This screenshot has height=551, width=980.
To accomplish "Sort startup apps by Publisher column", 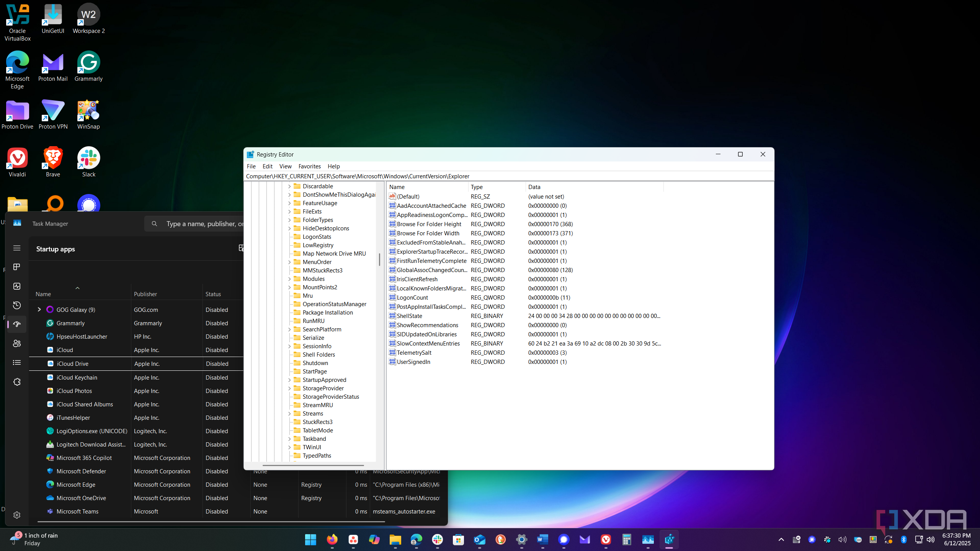I will tap(166, 294).
